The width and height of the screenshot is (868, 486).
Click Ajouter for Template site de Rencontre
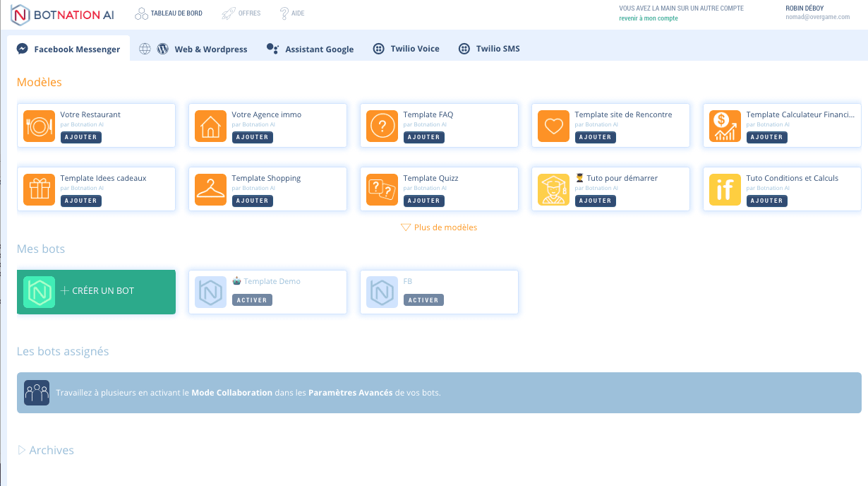pyautogui.click(x=596, y=137)
